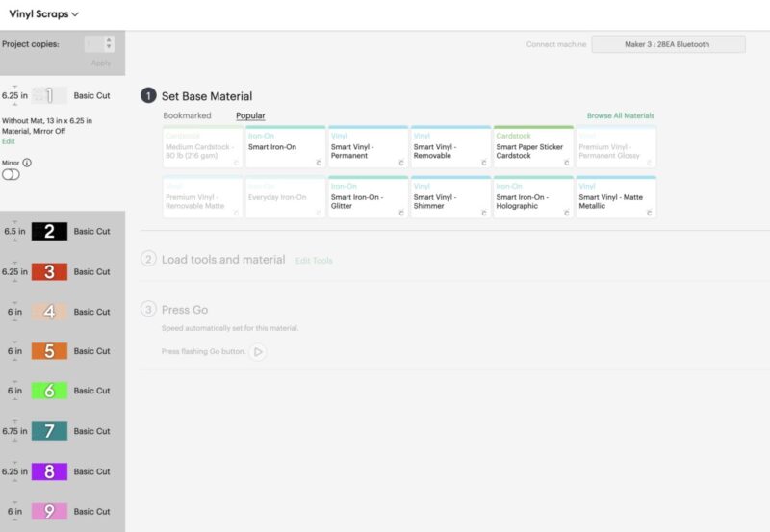
Task: Select the peach mat 4 thumbnail
Action: pos(49,312)
